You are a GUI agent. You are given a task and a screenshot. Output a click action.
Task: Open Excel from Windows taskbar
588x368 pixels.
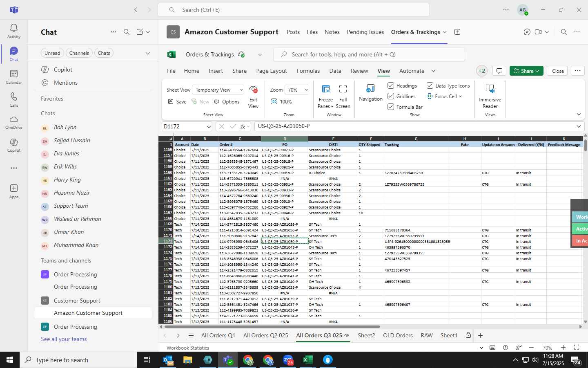[x=307, y=360]
